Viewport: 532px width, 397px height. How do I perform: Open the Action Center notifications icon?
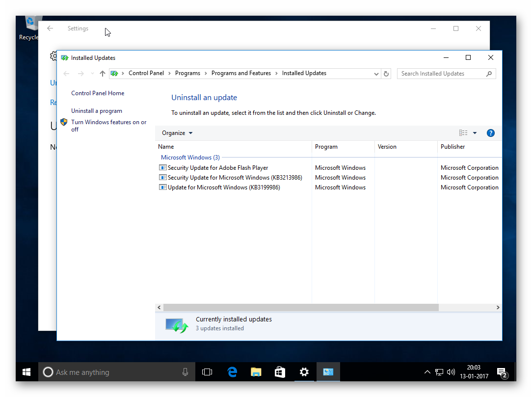[x=502, y=372]
